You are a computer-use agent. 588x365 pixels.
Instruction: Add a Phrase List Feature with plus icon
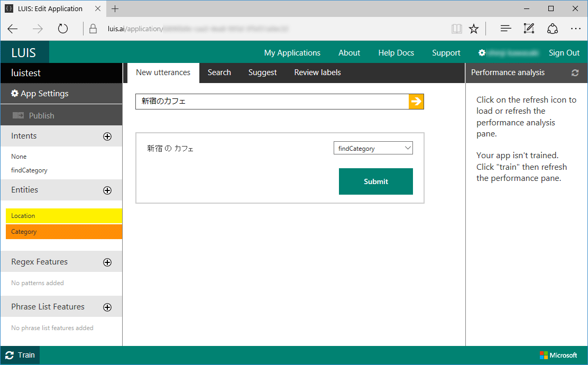coord(107,307)
